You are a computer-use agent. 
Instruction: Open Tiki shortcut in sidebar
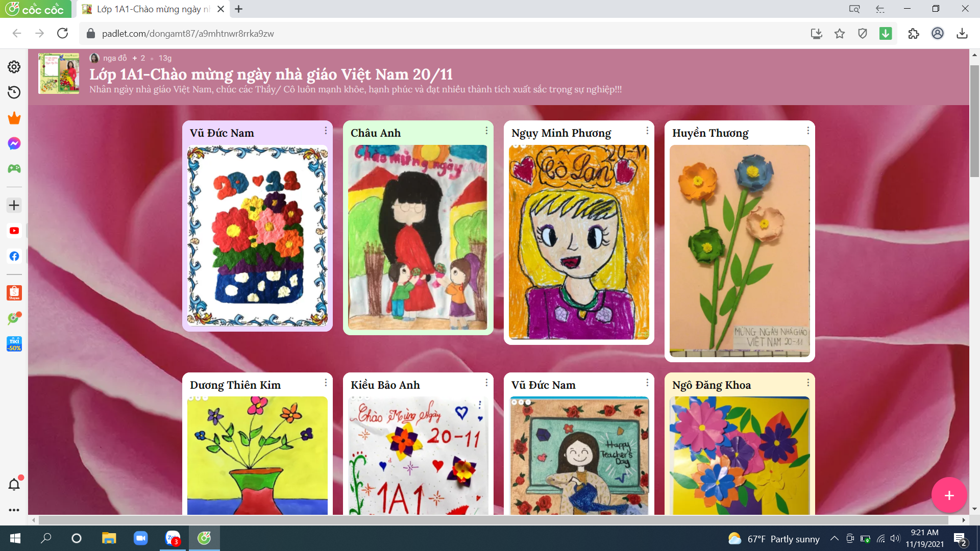pos(14,344)
